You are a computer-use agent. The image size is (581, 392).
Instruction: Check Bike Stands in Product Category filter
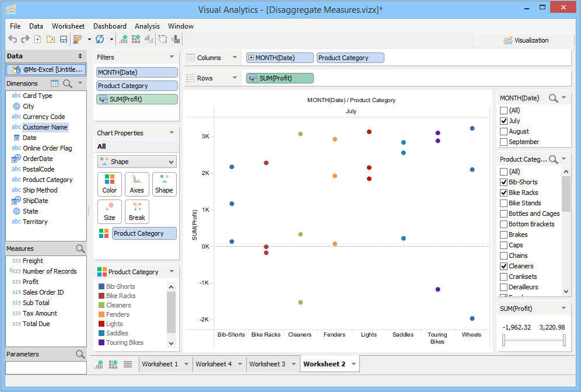[503, 203]
